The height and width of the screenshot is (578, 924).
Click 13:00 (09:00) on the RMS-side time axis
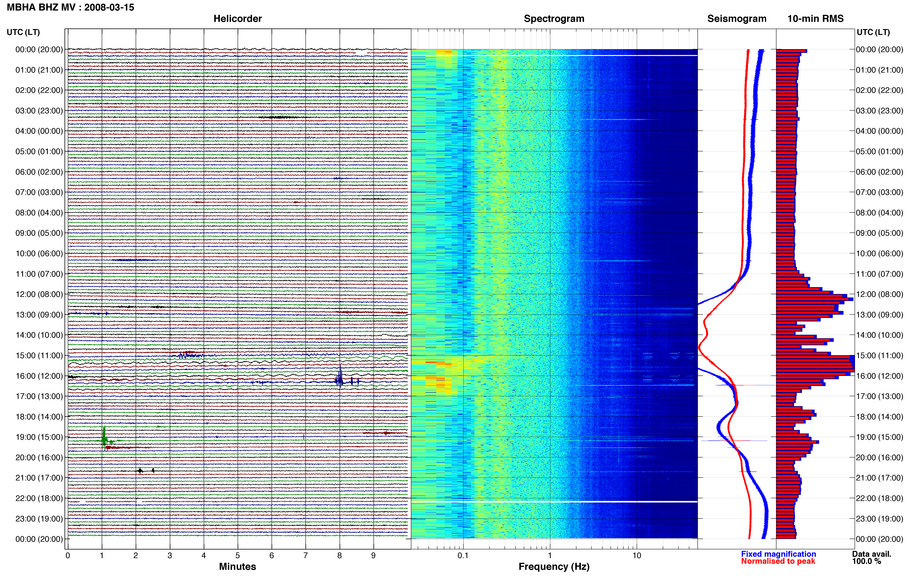(x=879, y=315)
